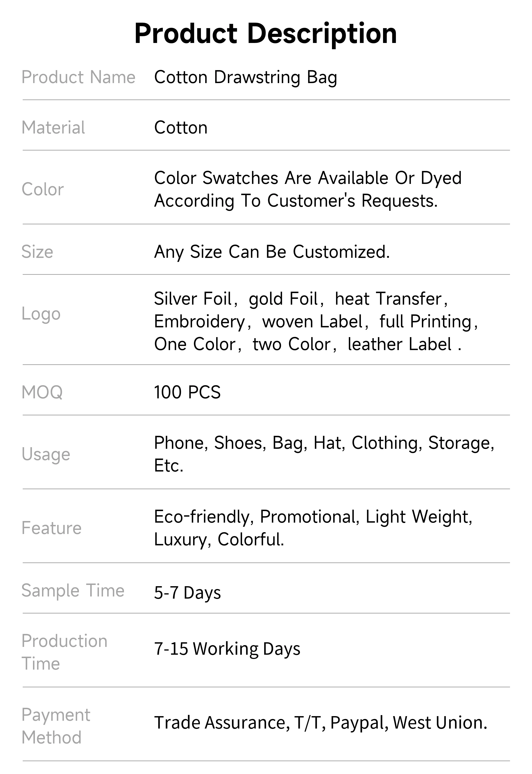Click the Color row label
This screenshot has height=774, width=532.
tap(43, 189)
